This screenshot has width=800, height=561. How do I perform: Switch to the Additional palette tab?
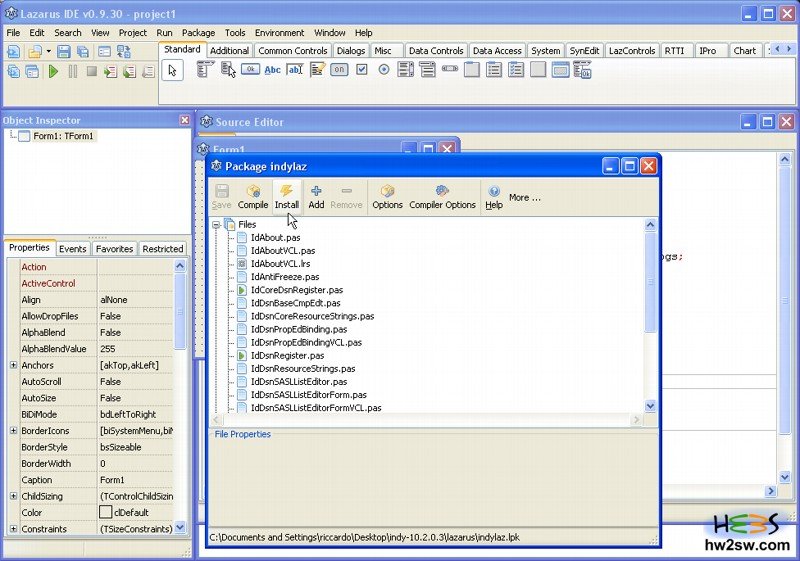[230, 50]
